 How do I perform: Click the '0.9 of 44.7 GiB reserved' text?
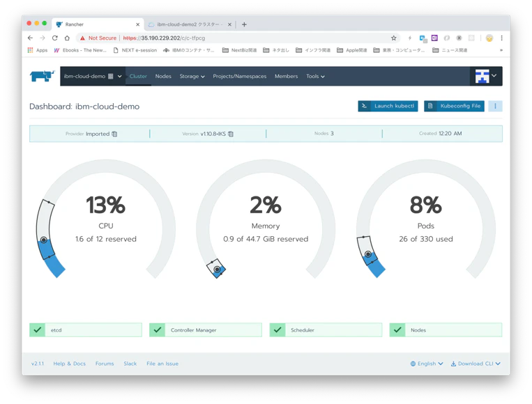tap(266, 239)
